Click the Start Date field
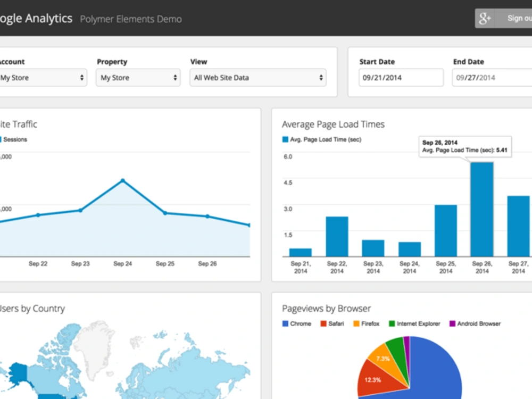The image size is (532, 399). click(x=401, y=78)
